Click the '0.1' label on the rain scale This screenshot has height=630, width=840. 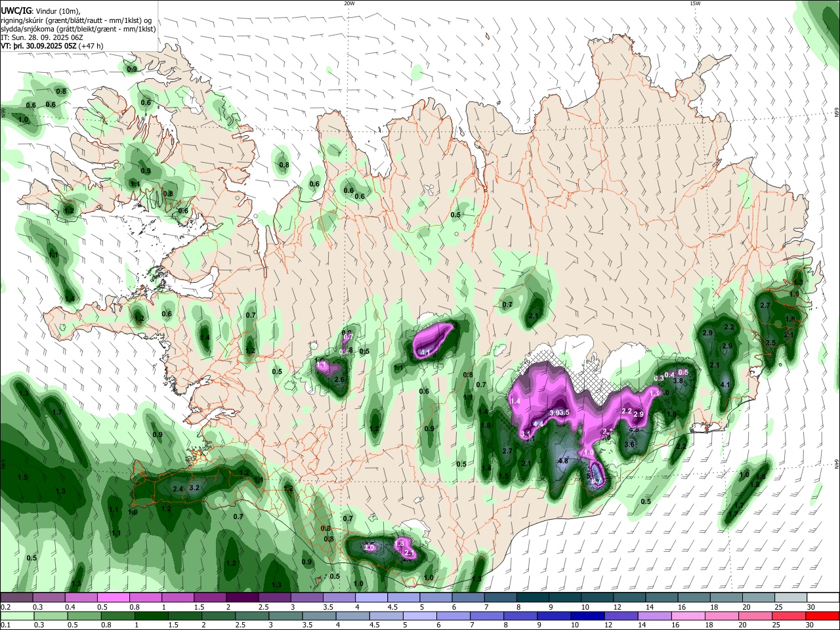coord(5,625)
